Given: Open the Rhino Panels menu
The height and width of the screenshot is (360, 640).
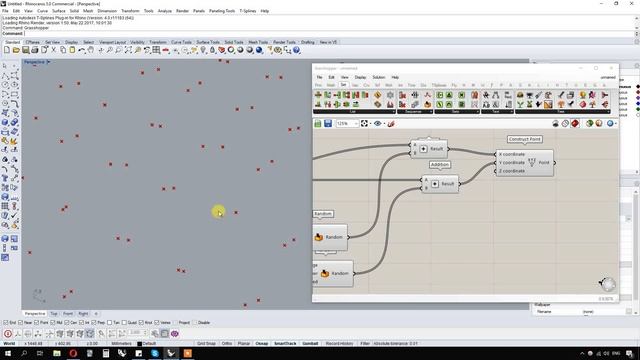Looking at the screenshot, I should [199, 11].
